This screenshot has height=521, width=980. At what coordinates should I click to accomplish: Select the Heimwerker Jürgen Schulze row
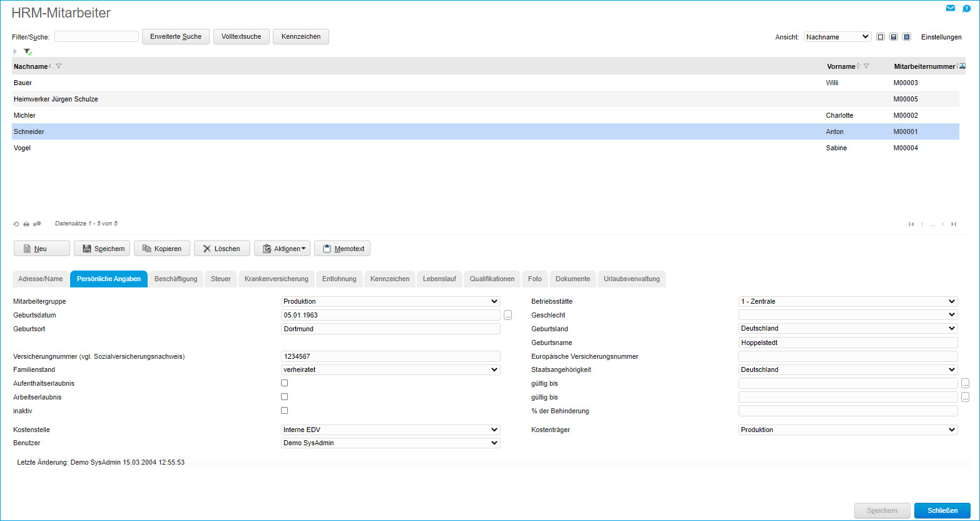[485, 99]
